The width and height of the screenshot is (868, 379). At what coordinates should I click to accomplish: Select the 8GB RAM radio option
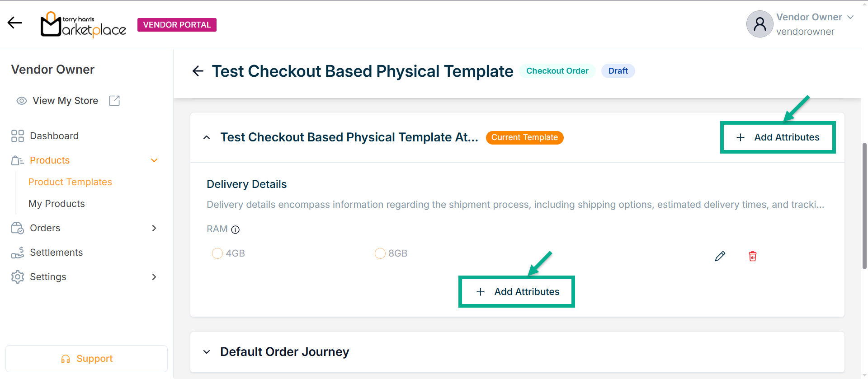coord(380,253)
